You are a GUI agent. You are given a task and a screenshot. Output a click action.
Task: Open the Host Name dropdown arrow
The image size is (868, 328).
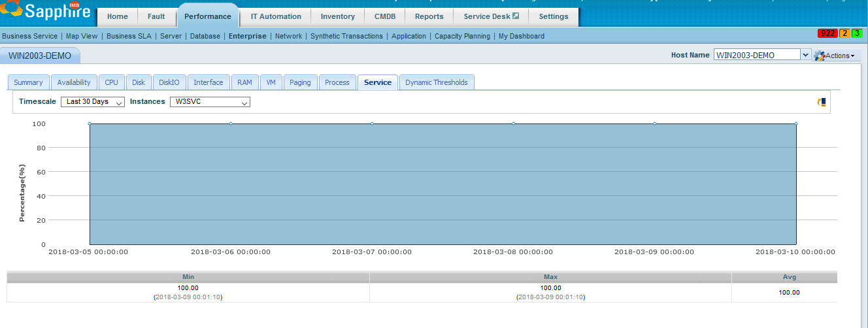(x=805, y=56)
